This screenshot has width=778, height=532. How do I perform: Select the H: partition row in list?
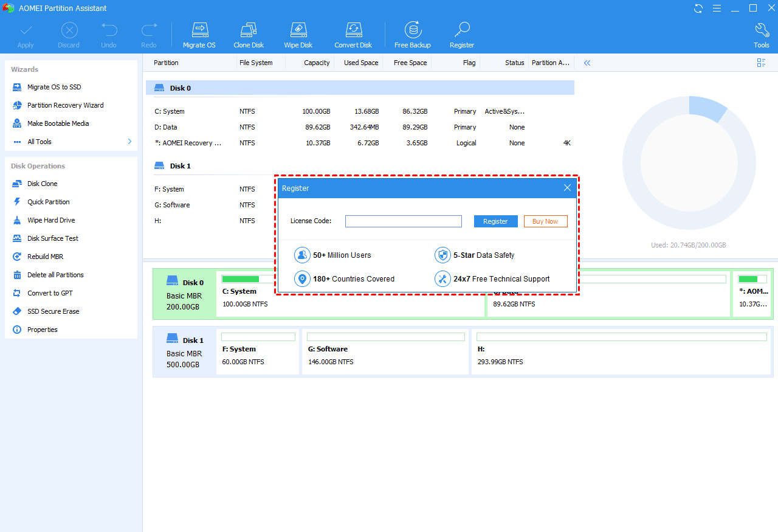[x=210, y=221]
